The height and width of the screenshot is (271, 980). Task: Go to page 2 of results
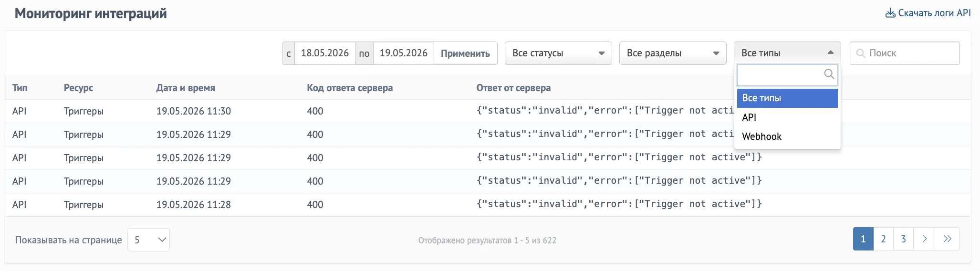(x=883, y=239)
